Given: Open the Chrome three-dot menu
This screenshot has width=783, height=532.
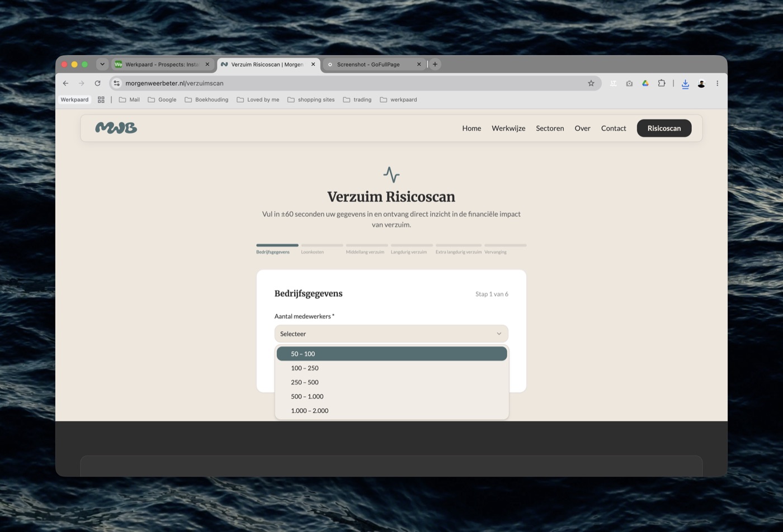Looking at the screenshot, I should (x=717, y=83).
